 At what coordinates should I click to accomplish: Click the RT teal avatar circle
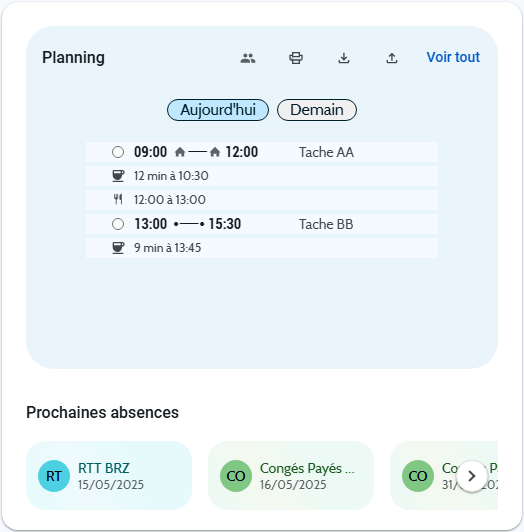[x=54, y=476]
